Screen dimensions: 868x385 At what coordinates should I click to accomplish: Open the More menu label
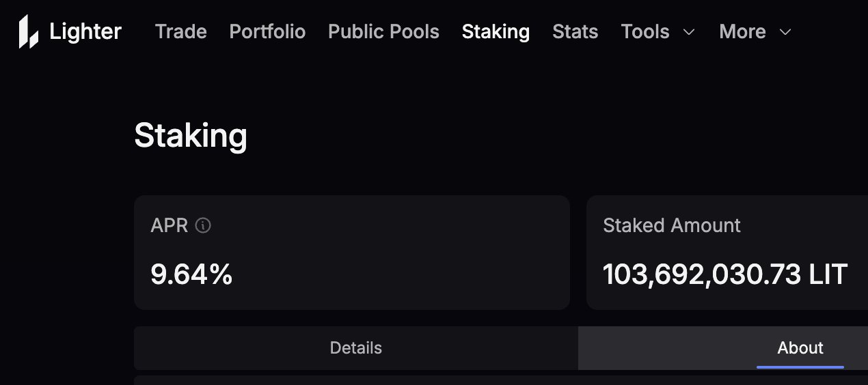click(x=742, y=31)
